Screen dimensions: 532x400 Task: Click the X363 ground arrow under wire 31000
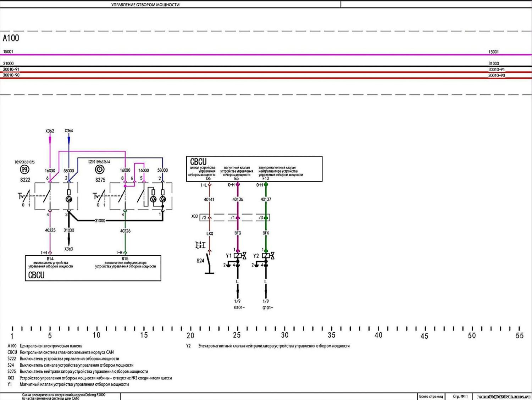[68, 243]
